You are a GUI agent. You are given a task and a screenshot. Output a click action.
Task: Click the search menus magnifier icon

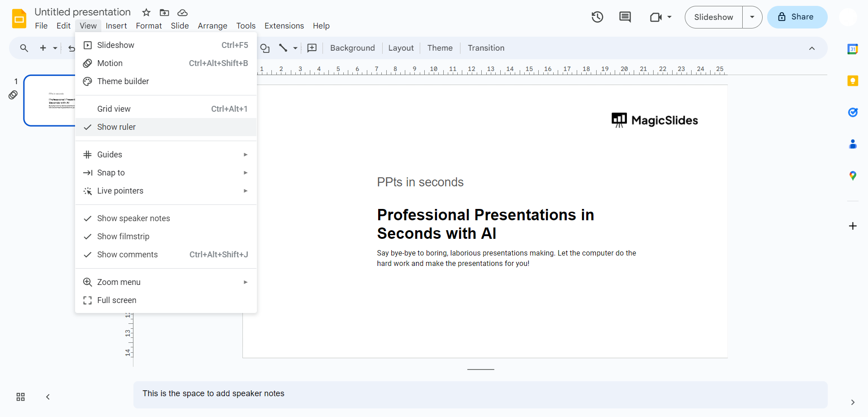[x=24, y=48]
